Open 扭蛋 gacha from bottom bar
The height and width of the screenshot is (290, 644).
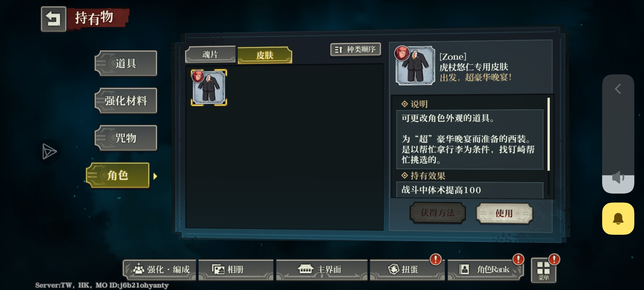[407, 270]
